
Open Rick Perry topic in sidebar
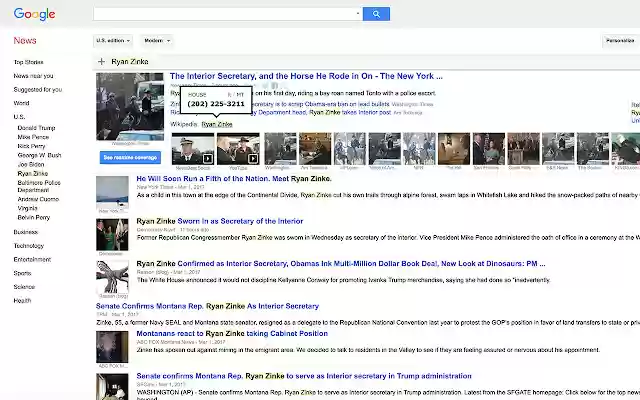pyautogui.click(x=31, y=146)
